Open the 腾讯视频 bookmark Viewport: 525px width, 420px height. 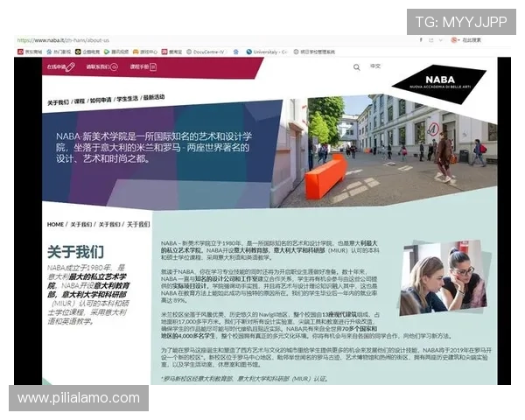pyautogui.click(x=116, y=52)
